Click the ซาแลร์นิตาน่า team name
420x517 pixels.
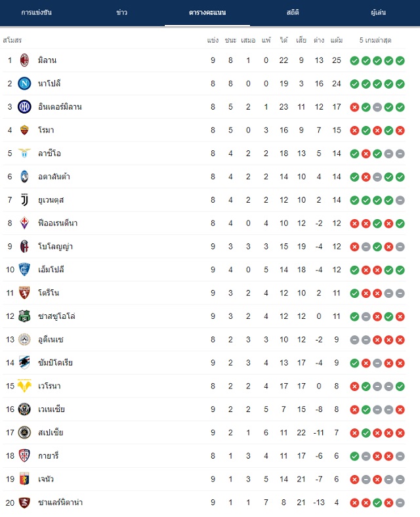click(x=60, y=503)
